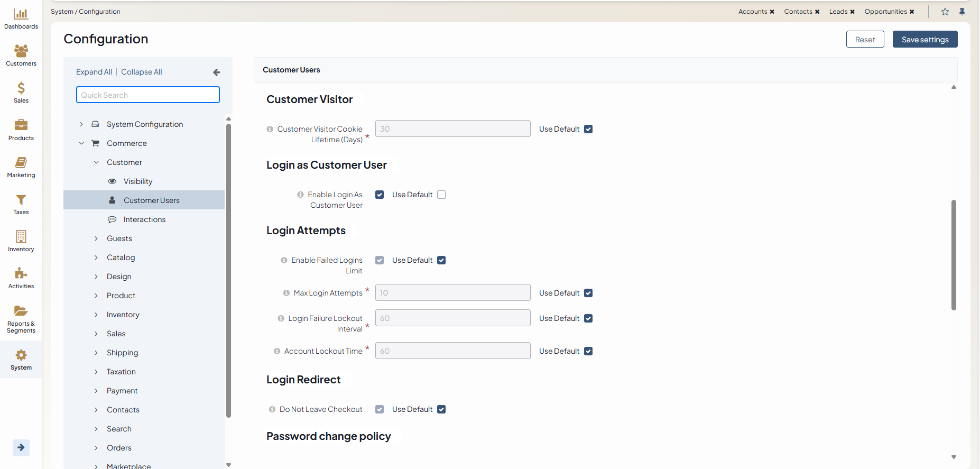This screenshot has height=469, width=980.
Task: Click the collapse sidebar left arrow
Action: point(216,72)
